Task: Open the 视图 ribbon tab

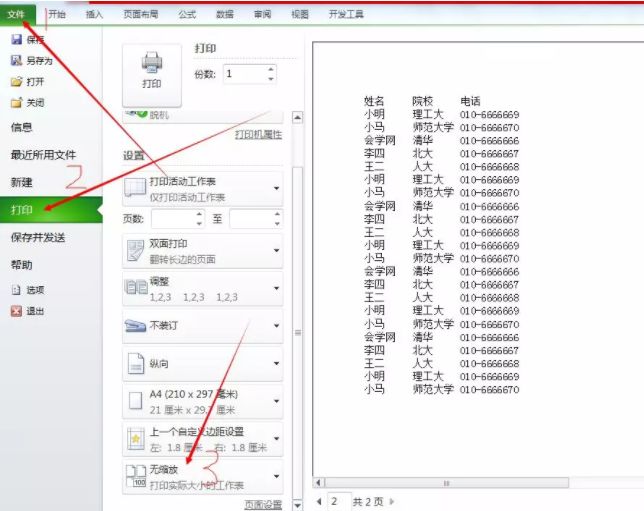Action: [x=300, y=14]
